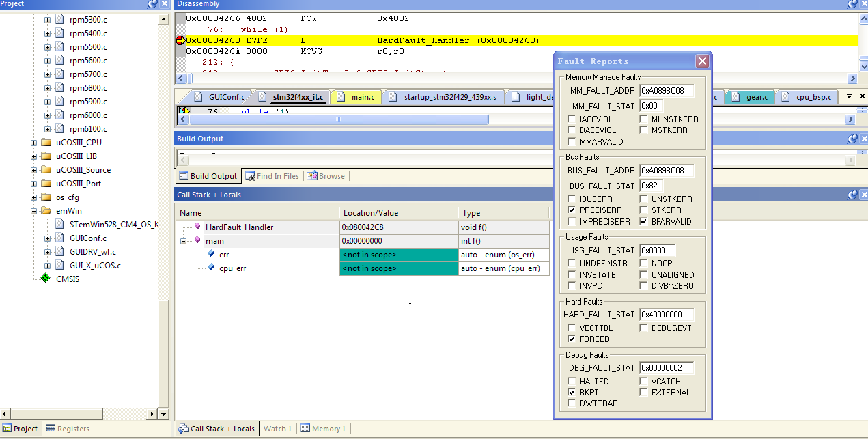Expand the GUI_X_uCOS.c tree node
Screen dimensions: 868x439
click(47, 266)
